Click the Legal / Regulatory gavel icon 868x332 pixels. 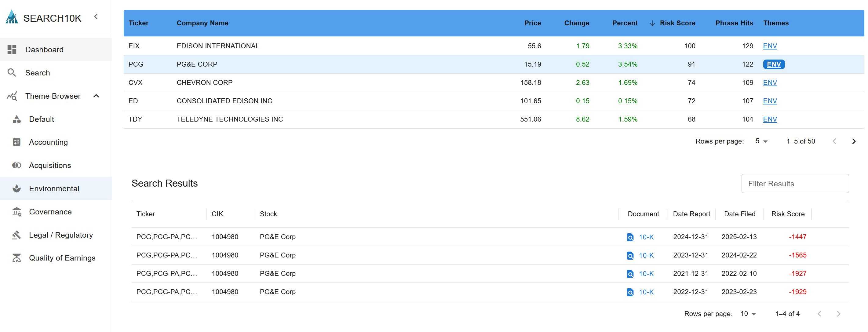pos(16,235)
